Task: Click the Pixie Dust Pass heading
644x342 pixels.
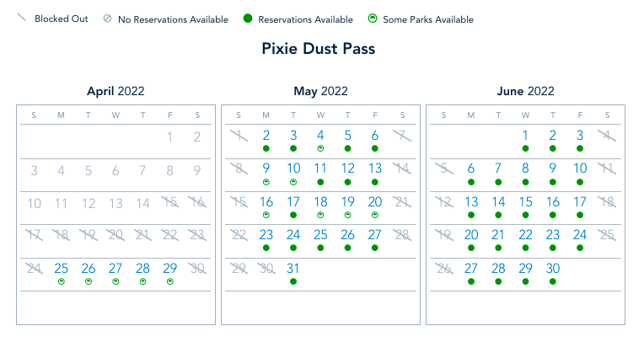Action: pyautogui.click(x=320, y=48)
